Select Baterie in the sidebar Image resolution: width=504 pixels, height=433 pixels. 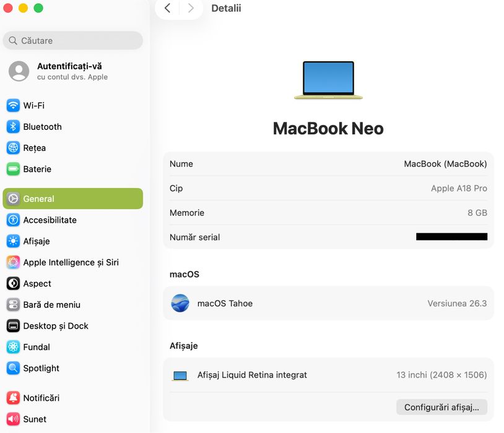pyautogui.click(x=72, y=169)
